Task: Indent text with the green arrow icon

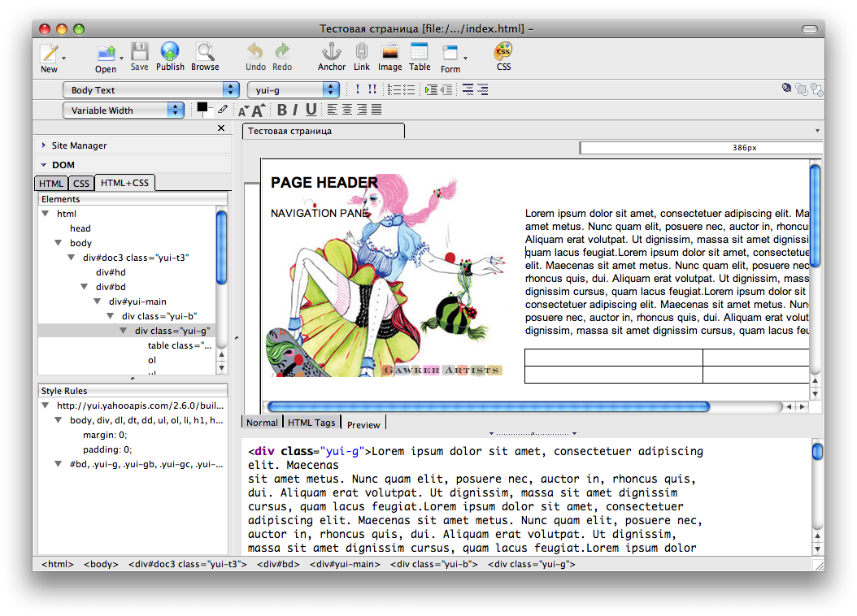Action: (x=431, y=89)
